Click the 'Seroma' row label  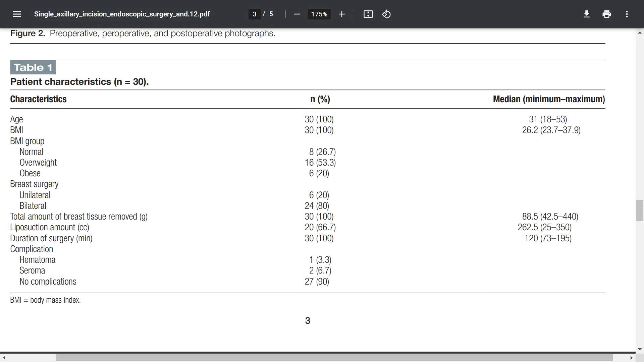32,270
